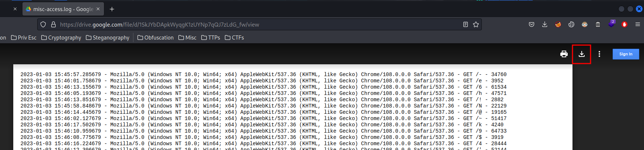Open the Obfuscation bookmarks folder
Screen dimensions: 644x150
(x=155, y=38)
